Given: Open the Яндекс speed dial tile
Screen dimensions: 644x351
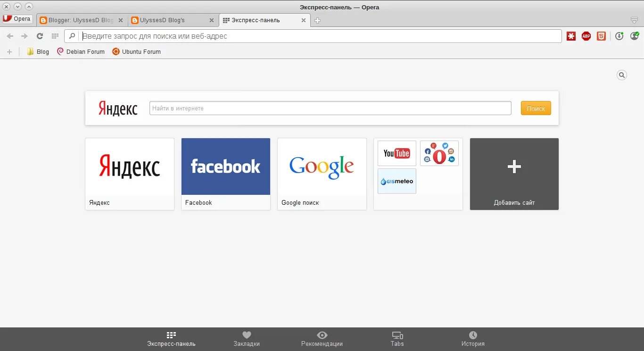Looking at the screenshot, I should click(x=130, y=174).
